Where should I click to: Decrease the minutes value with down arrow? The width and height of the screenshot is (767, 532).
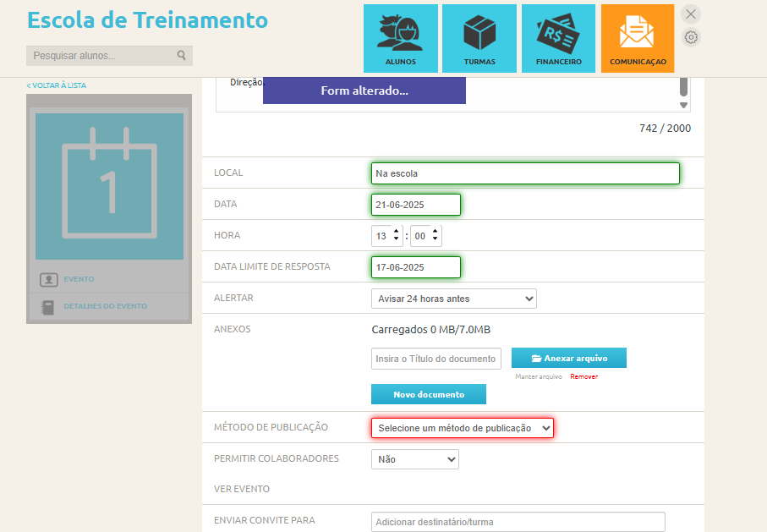[x=435, y=239]
